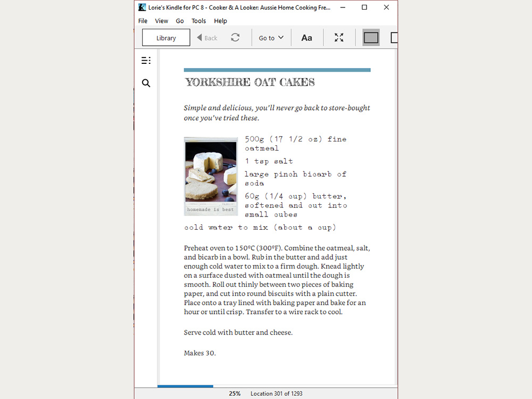This screenshot has width=532, height=399.
Task: Open the Aa font settings
Action: pos(307,38)
